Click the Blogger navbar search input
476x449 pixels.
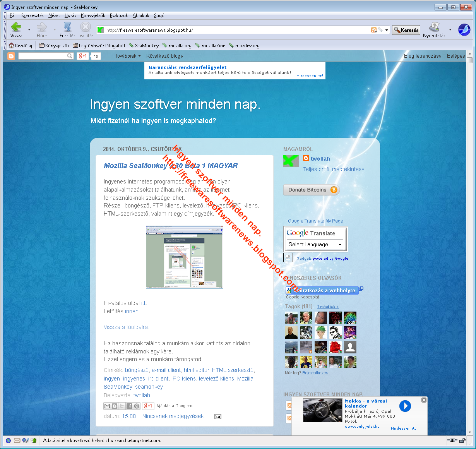tap(43, 56)
